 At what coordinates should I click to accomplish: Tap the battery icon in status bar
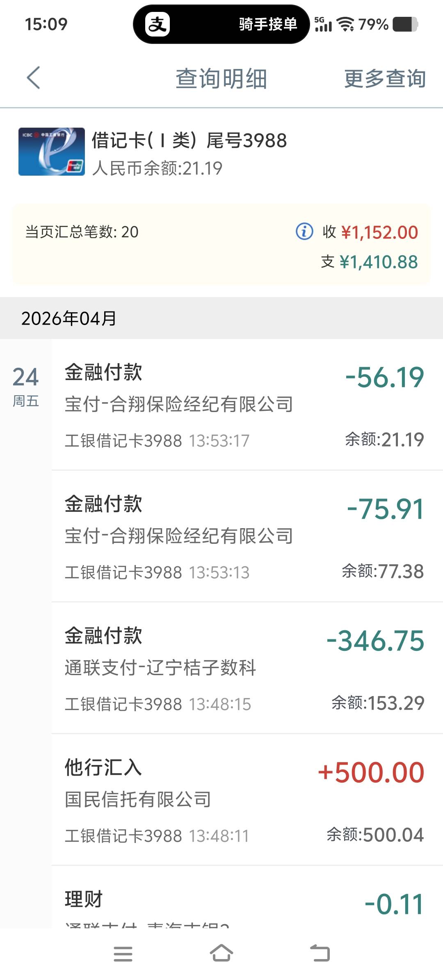pyautogui.click(x=405, y=24)
